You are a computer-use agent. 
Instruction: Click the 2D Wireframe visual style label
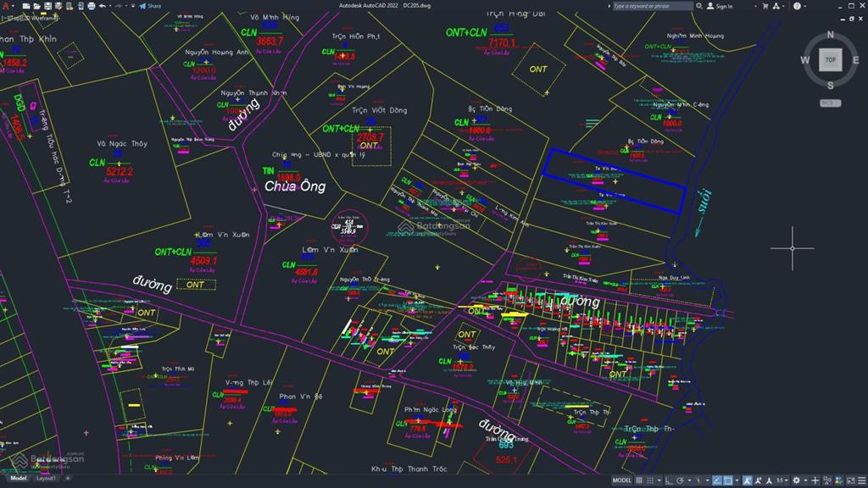pyautogui.click(x=39, y=19)
